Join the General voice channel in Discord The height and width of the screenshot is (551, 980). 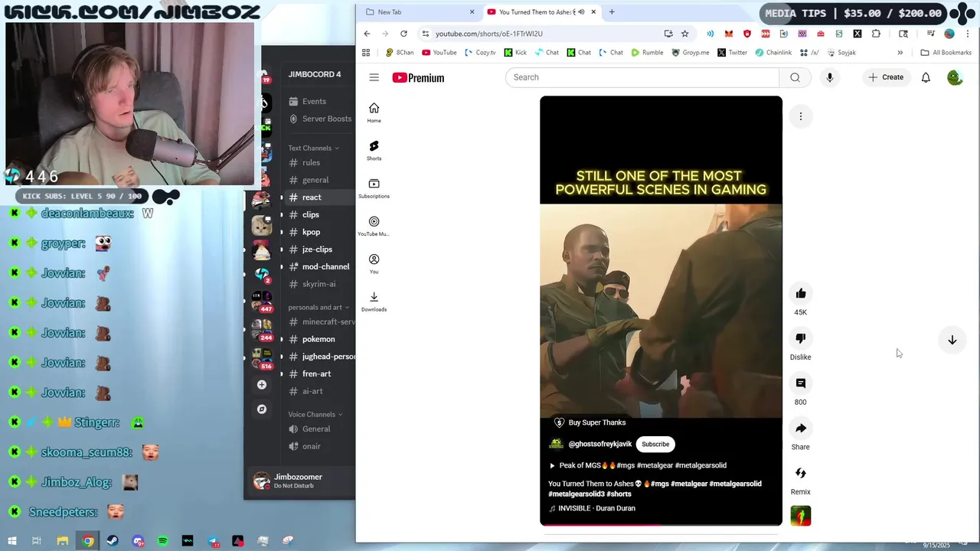tap(316, 429)
